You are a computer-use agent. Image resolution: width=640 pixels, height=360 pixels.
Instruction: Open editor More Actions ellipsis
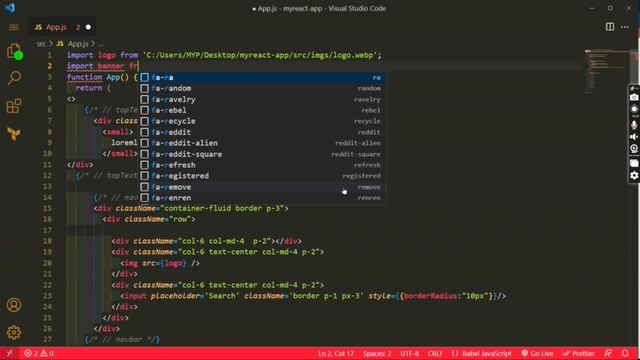click(625, 27)
